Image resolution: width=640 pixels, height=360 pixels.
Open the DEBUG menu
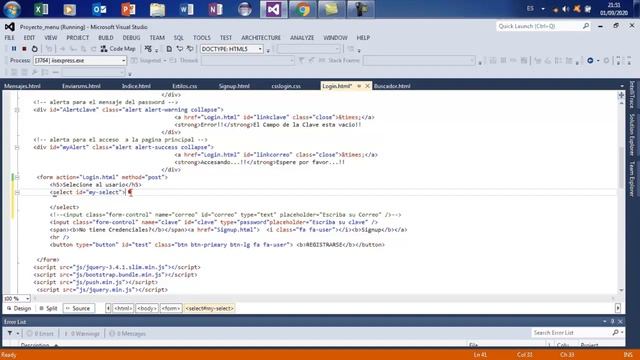click(x=131, y=38)
